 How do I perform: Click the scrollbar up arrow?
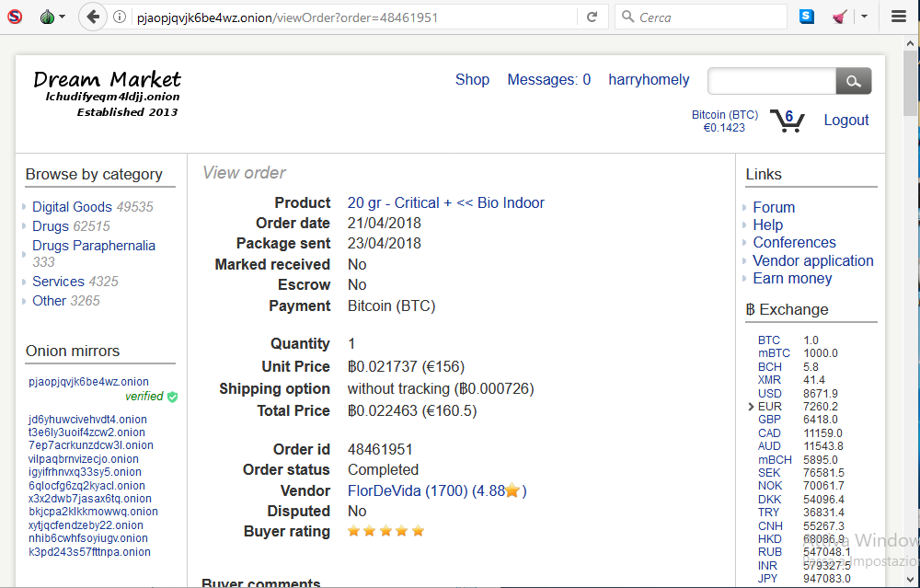coord(911,43)
